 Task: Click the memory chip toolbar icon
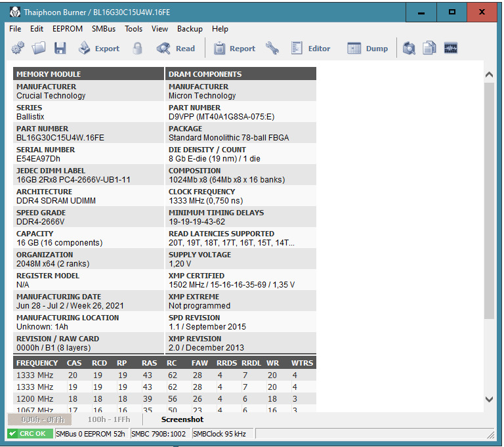(x=451, y=48)
